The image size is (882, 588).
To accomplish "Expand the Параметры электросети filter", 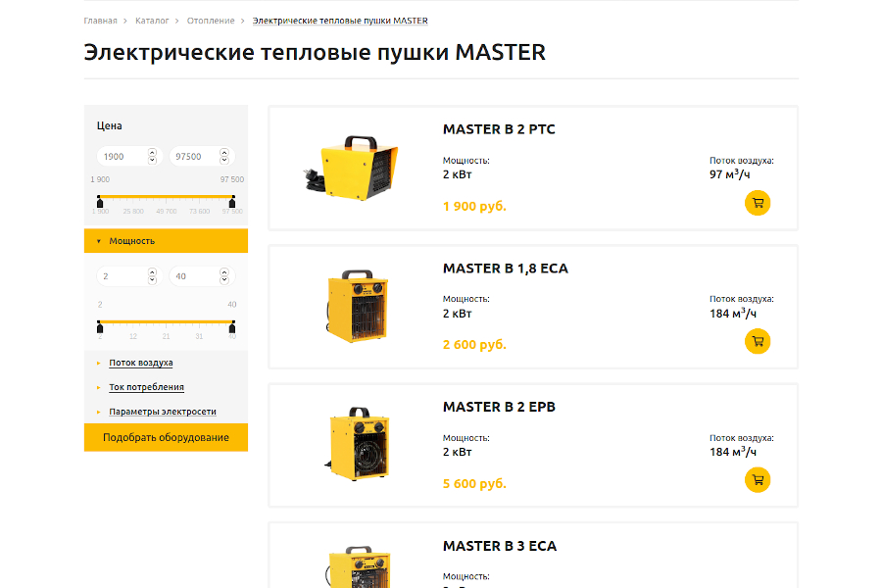I will tap(162, 412).
